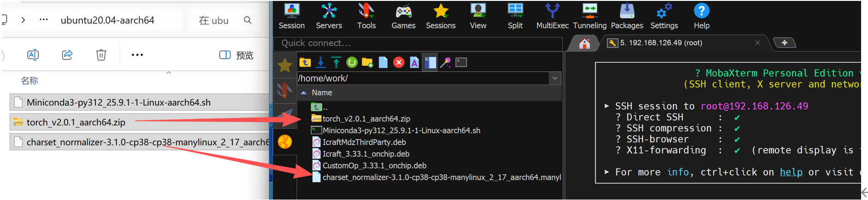Toggle the 预览 preview pane button
This screenshot has height=200, width=868.
click(x=236, y=55)
